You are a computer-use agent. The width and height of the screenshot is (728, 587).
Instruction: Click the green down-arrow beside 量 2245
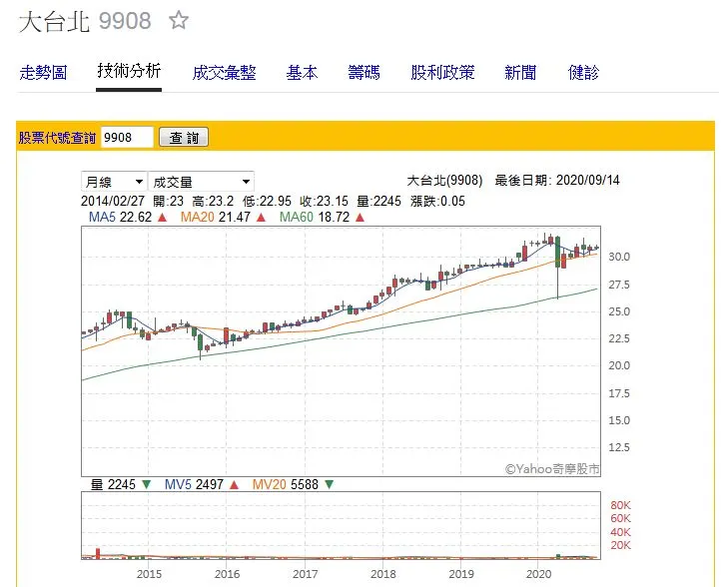(x=147, y=485)
